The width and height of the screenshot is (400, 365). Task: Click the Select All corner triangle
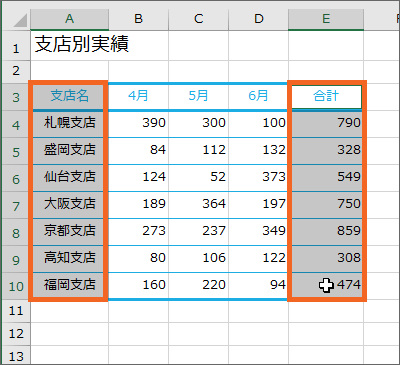tap(20, 21)
